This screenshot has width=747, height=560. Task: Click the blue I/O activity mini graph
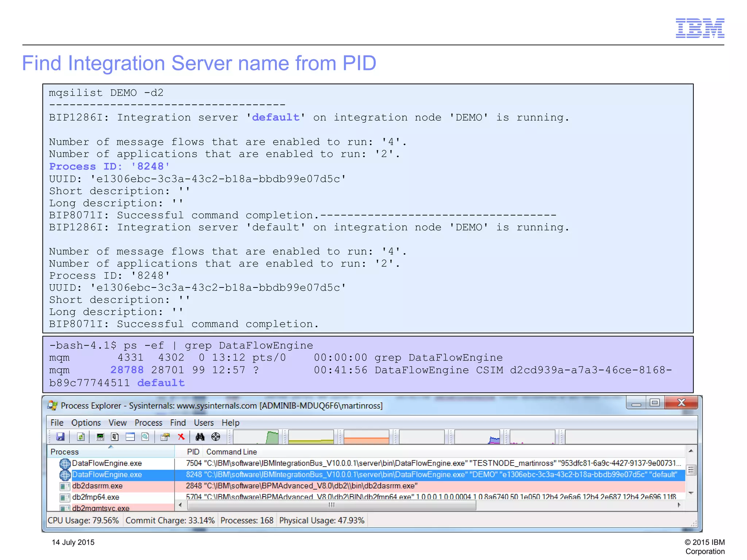(x=477, y=437)
